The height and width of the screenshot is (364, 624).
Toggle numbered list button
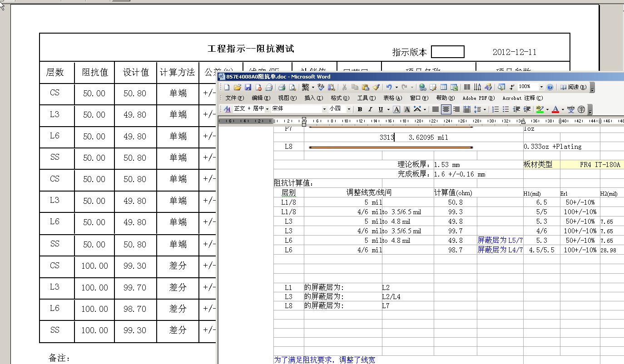[495, 109]
